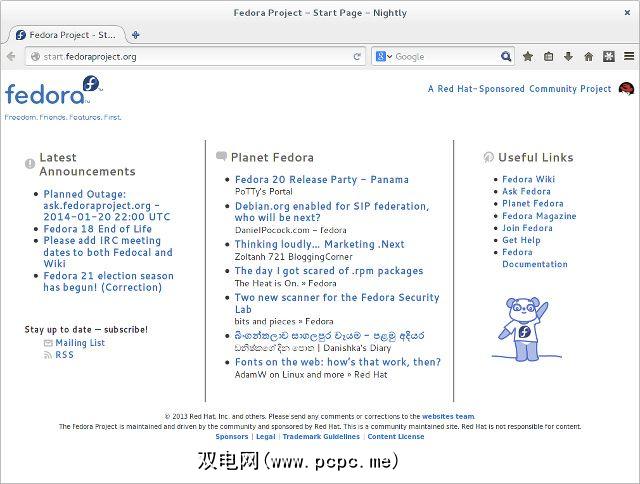
Task: Open Thinking loudly... Marketing .Next post
Action: pos(320,244)
